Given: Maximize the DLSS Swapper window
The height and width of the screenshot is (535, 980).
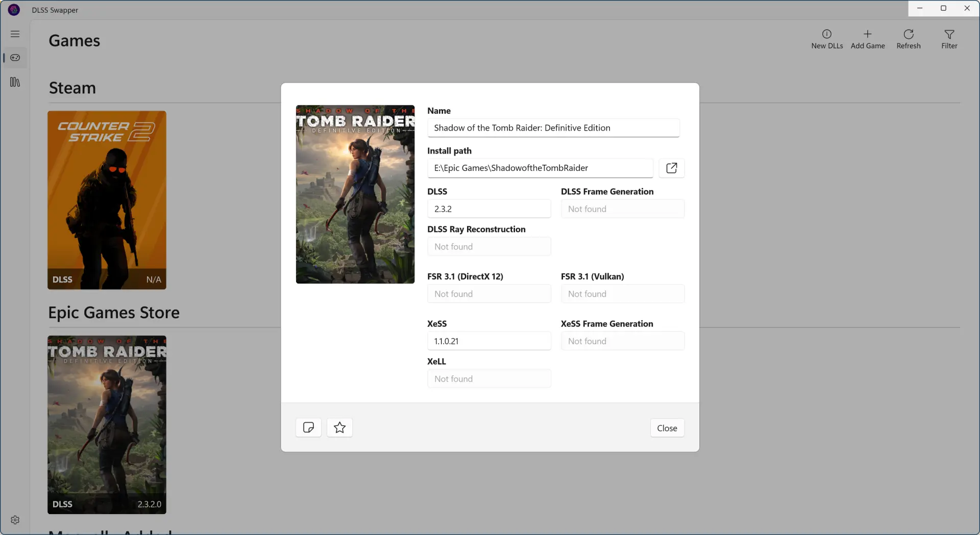Looking at the screenshot, I should tap(943, 8).
